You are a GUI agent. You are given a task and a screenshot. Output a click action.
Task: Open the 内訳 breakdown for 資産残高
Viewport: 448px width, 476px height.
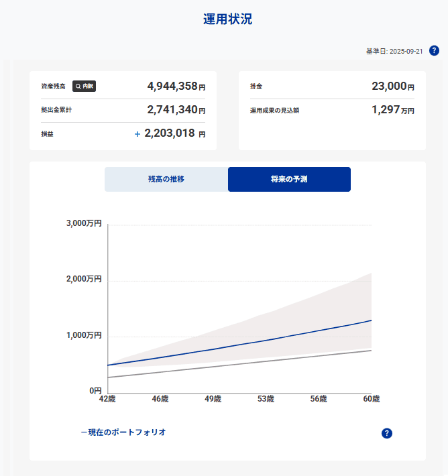[x=84, y=86]
